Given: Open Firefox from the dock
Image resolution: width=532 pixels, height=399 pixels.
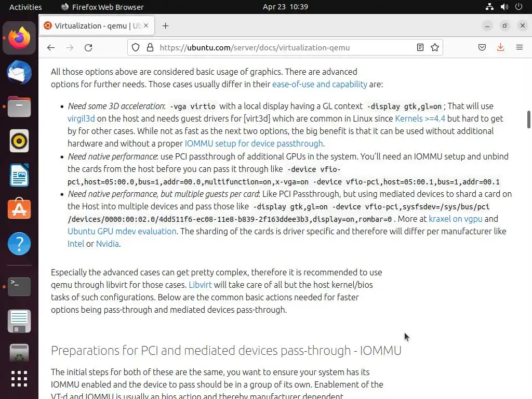Looking at the screenshot, I should (x=19, y=38).
